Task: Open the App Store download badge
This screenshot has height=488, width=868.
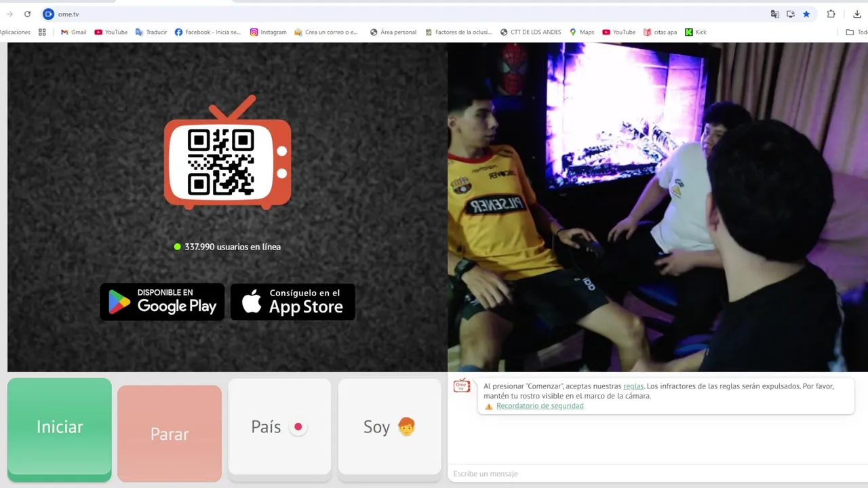Action: pyautogui.click(x=293, y=302)
